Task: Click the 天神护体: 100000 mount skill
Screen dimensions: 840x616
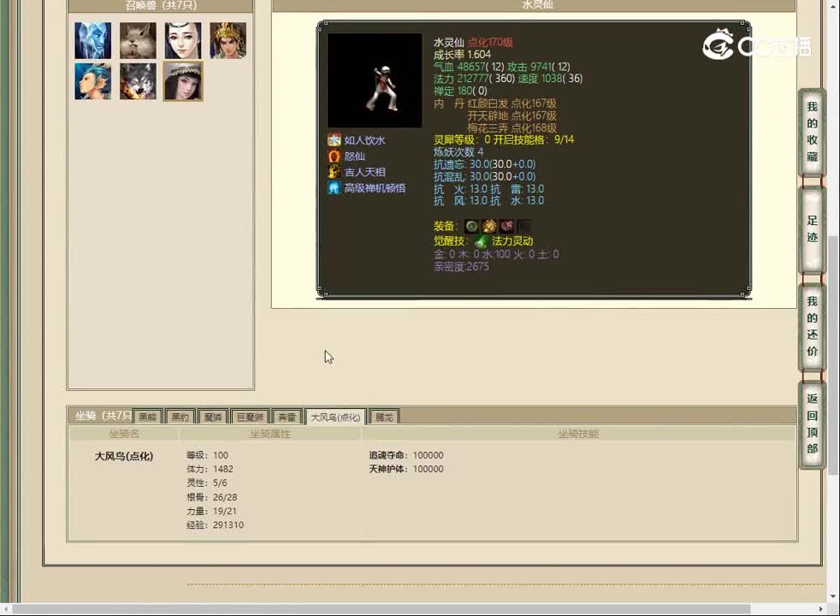Action: click(406, 469)
